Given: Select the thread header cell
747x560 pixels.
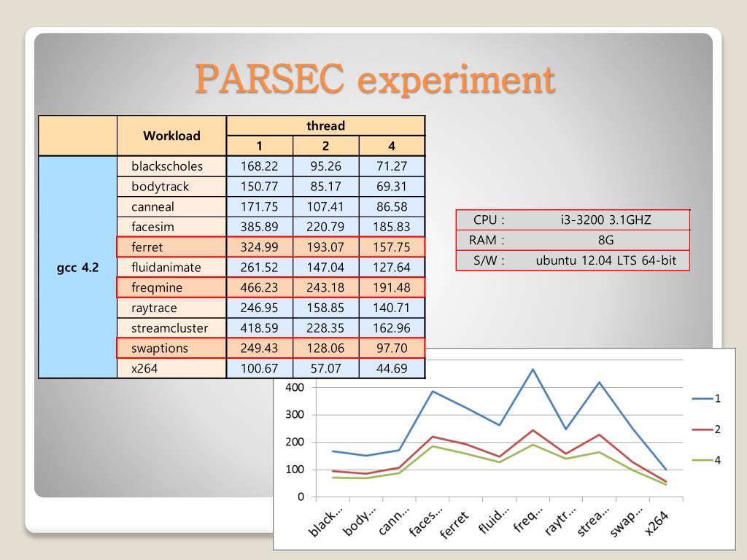Looking at the screenshot, I should click(325, 125).
